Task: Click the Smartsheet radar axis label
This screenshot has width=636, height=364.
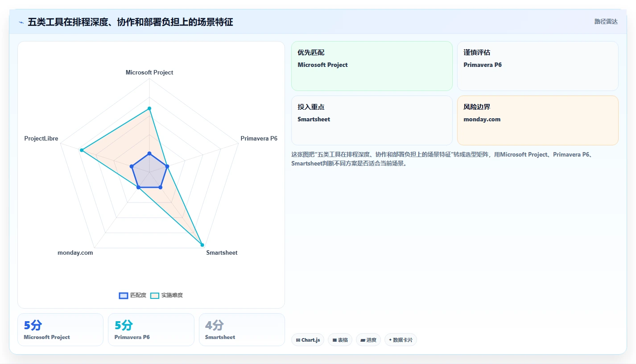Action: click(222, 252)
